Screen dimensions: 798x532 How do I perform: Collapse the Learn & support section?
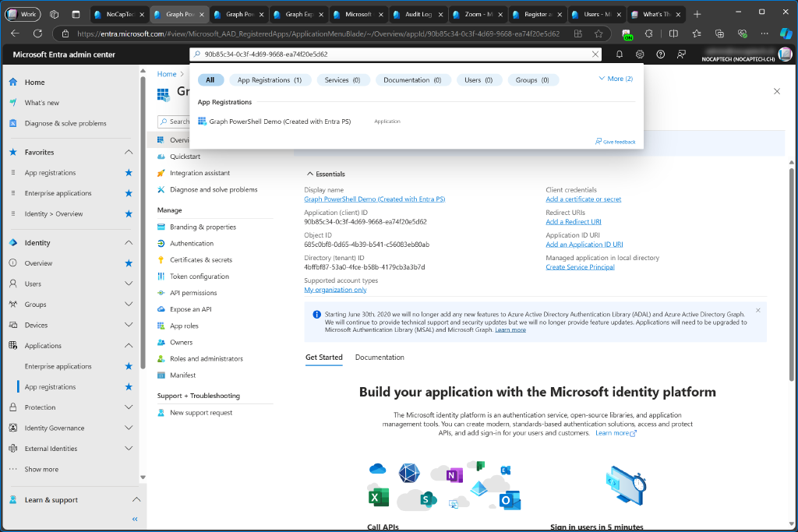coord(136,499)
